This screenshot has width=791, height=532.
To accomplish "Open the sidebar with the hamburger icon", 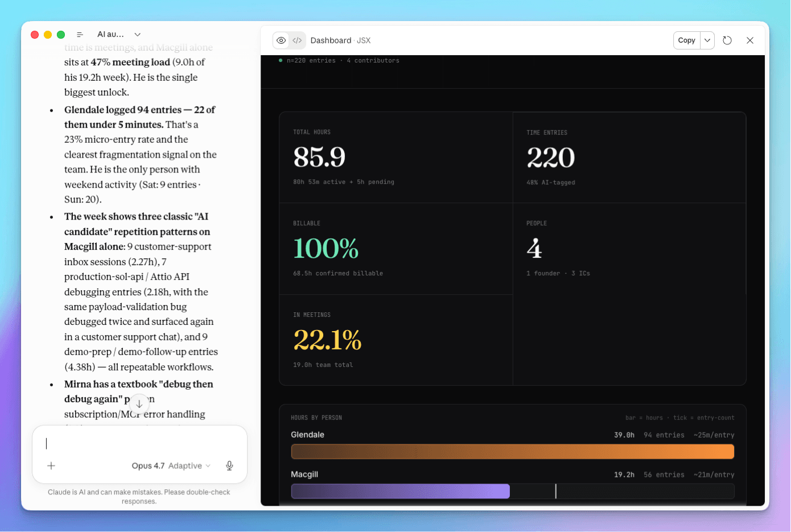I will point(80,34).
